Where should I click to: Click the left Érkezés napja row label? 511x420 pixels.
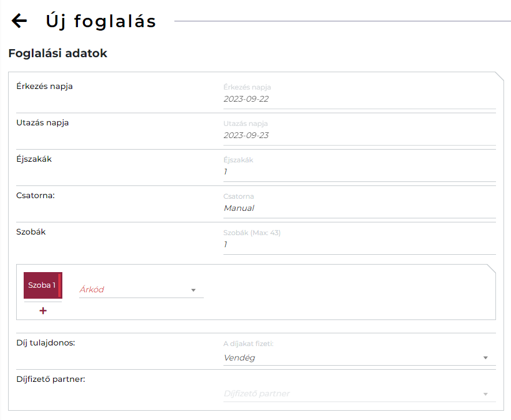44,86
